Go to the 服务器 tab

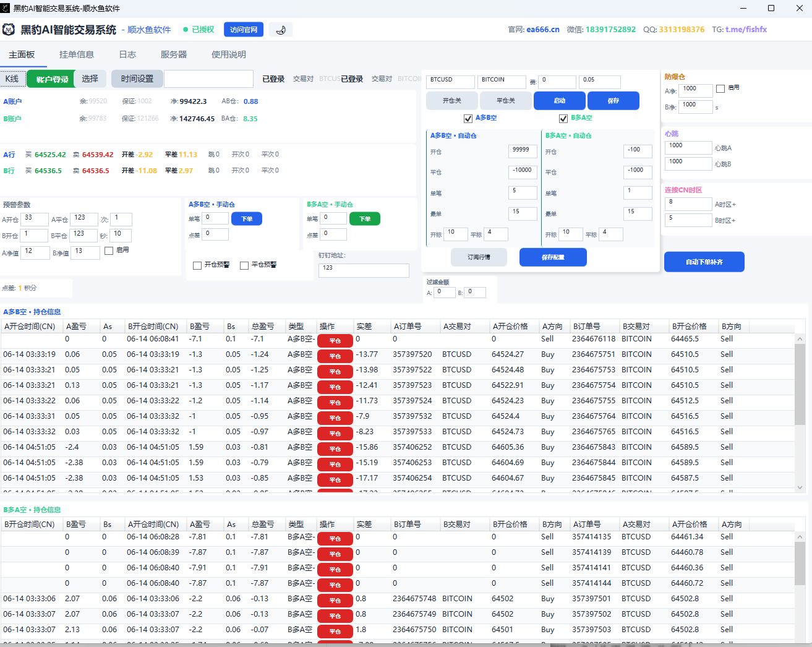(x=174, y=54)
